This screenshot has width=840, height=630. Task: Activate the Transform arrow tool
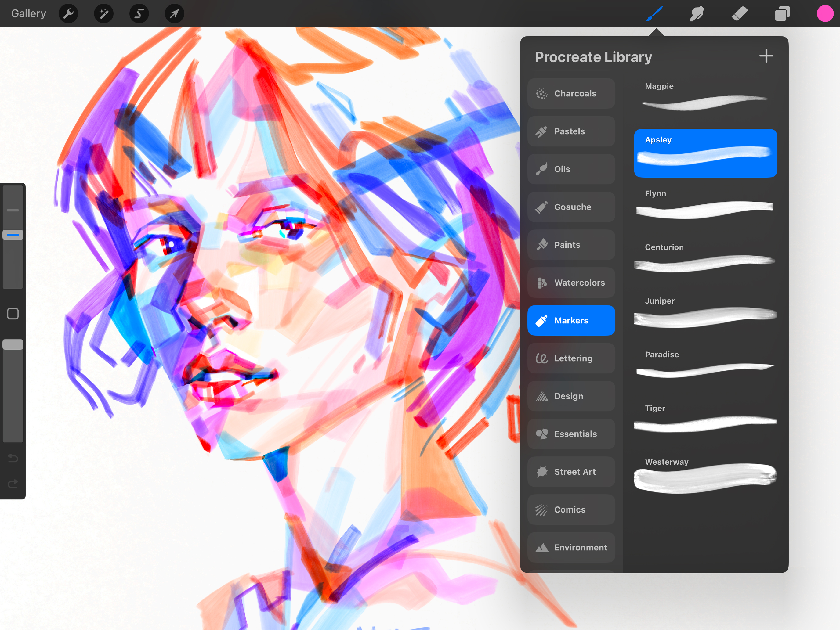(174, 14)
